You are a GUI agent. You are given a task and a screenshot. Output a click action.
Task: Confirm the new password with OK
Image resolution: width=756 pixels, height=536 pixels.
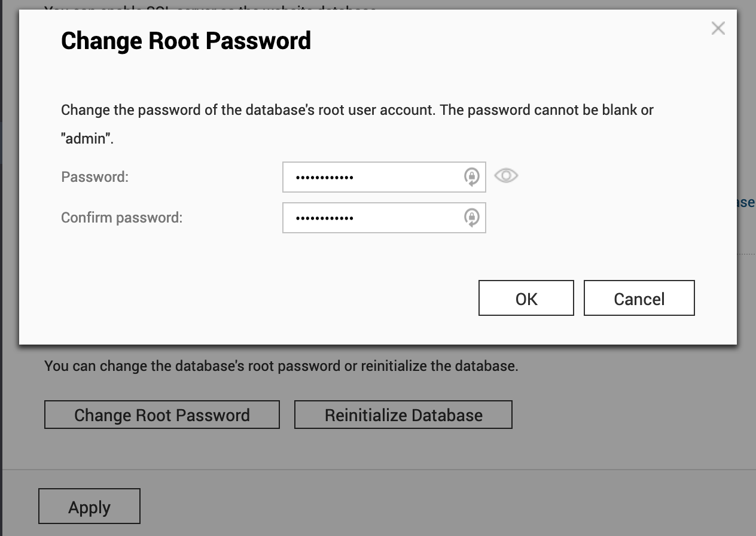pyautogui.click(x=526, y=298)
